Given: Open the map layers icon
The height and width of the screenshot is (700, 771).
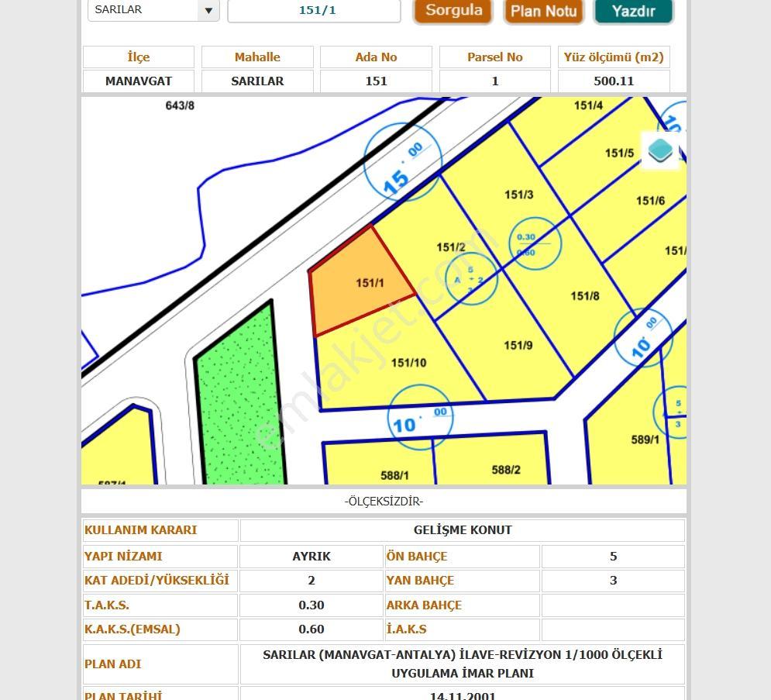Looking at the screenshot, I should pyautogui.click(x=660, y=150).
